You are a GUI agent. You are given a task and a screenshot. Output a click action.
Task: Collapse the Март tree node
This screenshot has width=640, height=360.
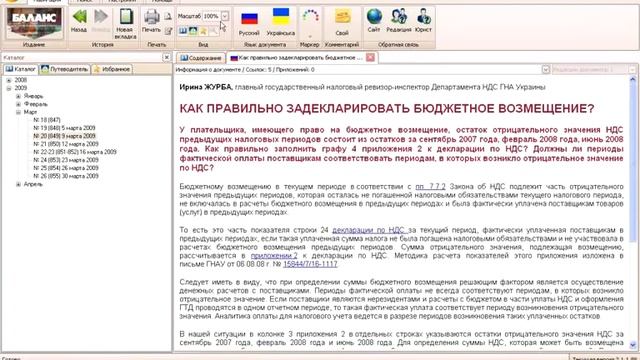pyautogui.click(x=18, y=112)
